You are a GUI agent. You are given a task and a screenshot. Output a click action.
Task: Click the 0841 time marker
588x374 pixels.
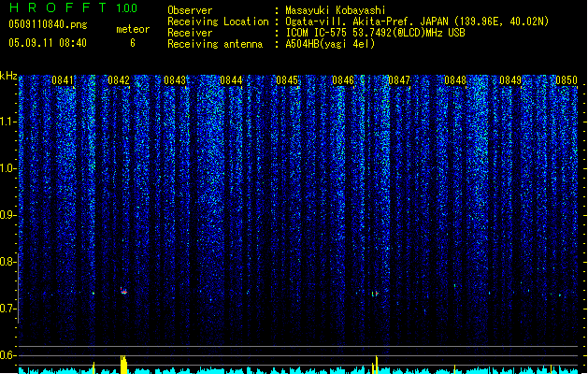[63, 80]
